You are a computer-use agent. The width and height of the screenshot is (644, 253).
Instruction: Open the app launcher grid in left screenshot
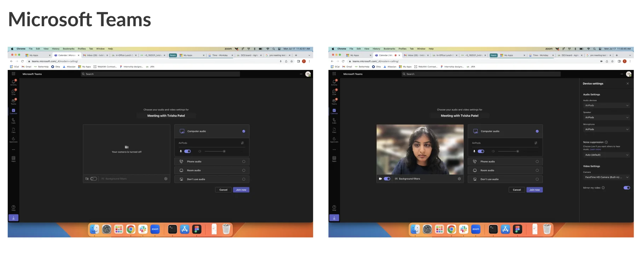click(x=13, y=74)
